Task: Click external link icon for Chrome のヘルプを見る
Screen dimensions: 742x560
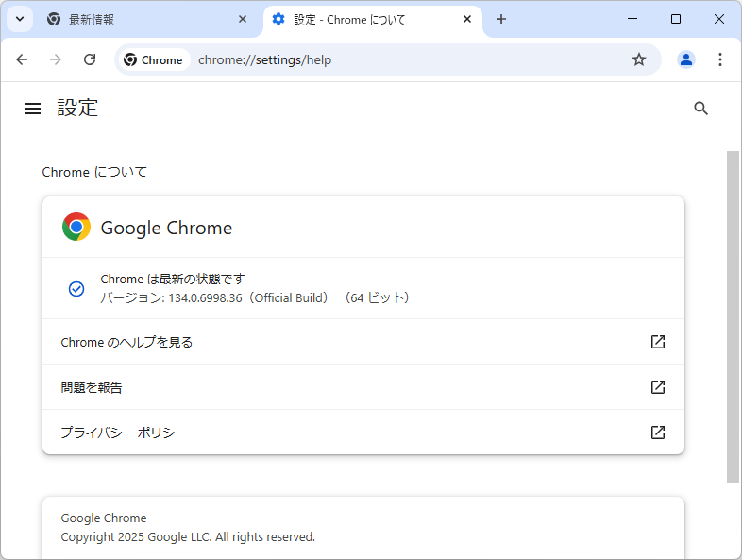Action: pyautogui.click(x=658, y=342)
